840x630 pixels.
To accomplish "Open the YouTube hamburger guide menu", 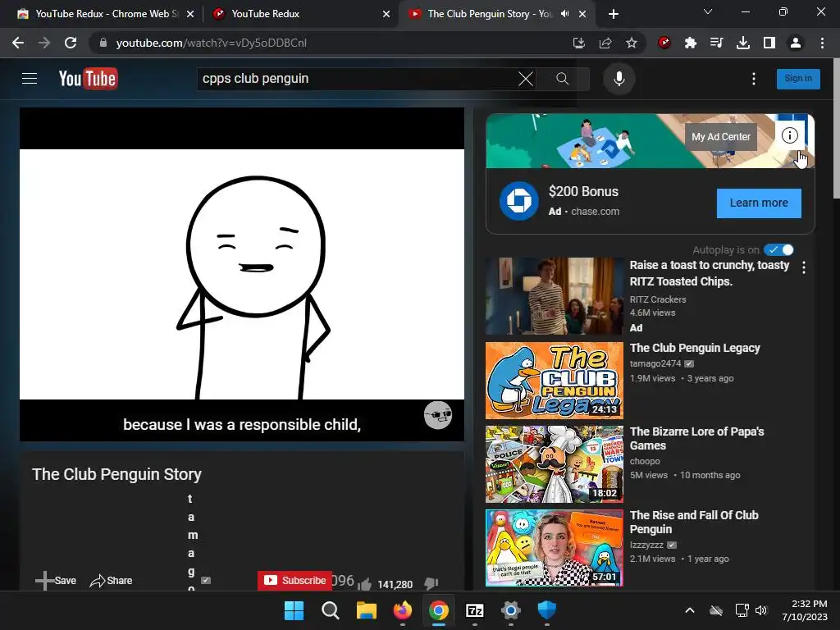I will [30, 79].
